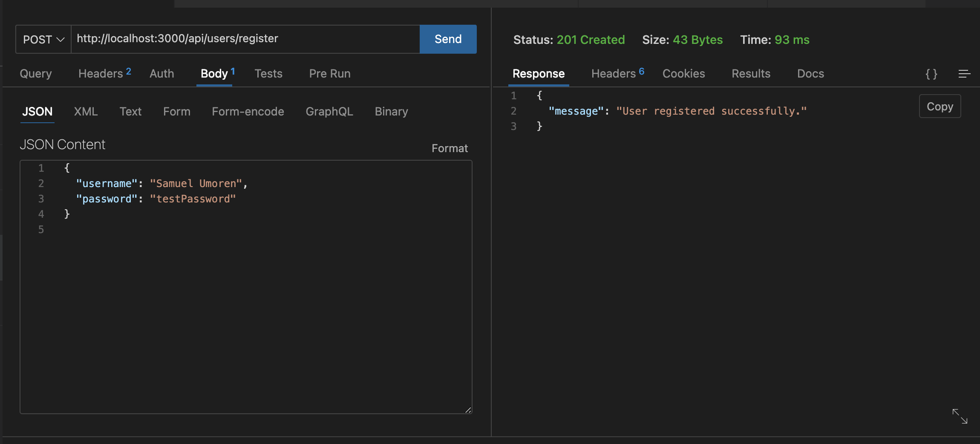Image resolution: width=980 pixels, height=444 pixels.
Task: Click the JSON Content label
Action: tap(63, 144)
